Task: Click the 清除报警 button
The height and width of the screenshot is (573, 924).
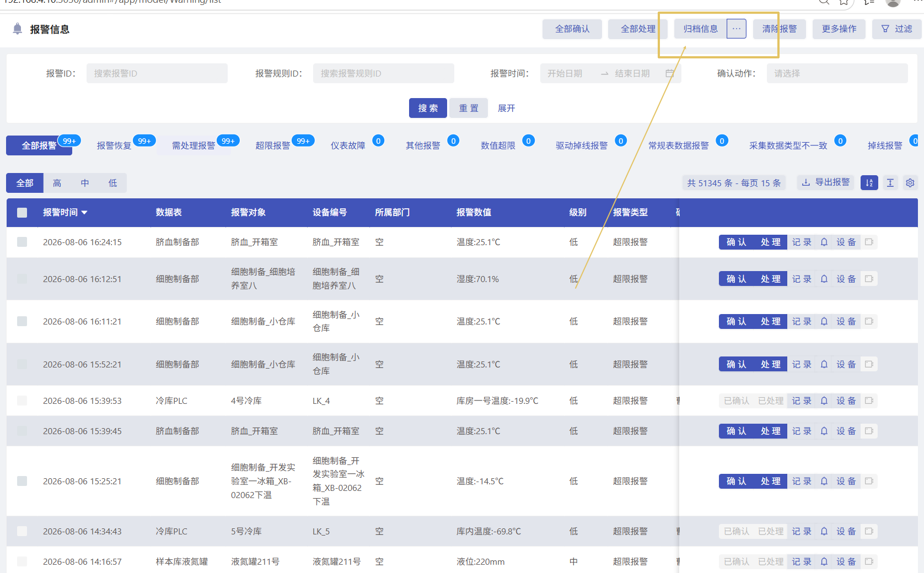Action: coord(779,29)
